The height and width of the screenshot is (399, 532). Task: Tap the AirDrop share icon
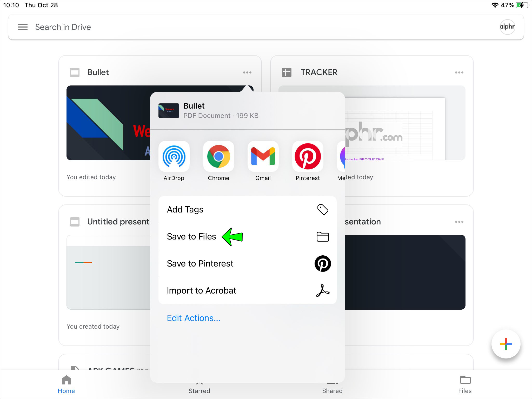174,157
